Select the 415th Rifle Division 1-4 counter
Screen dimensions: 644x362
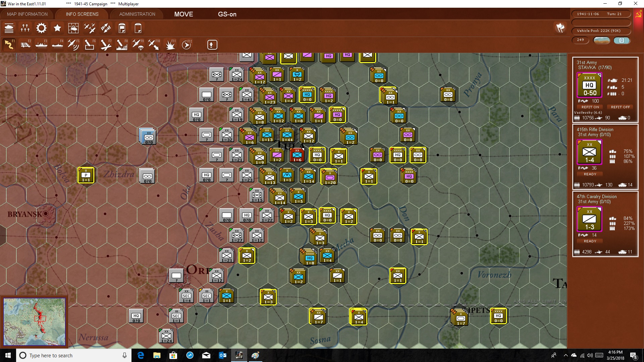[589, 152]
